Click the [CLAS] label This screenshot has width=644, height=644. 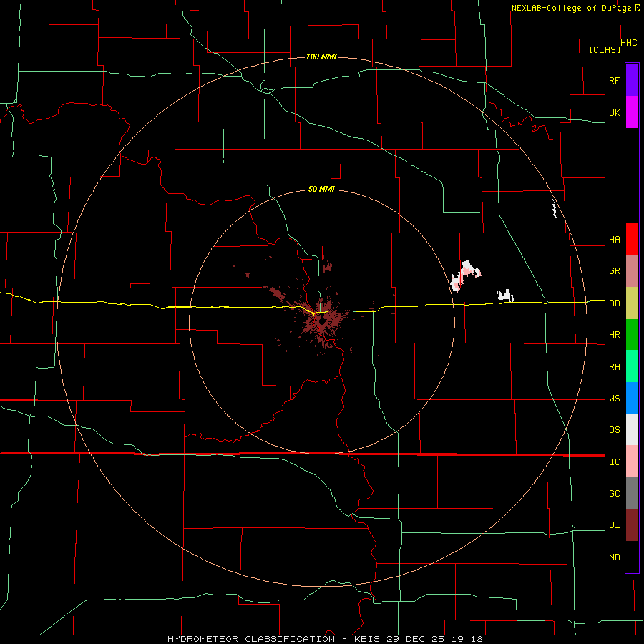click(605, 49)
